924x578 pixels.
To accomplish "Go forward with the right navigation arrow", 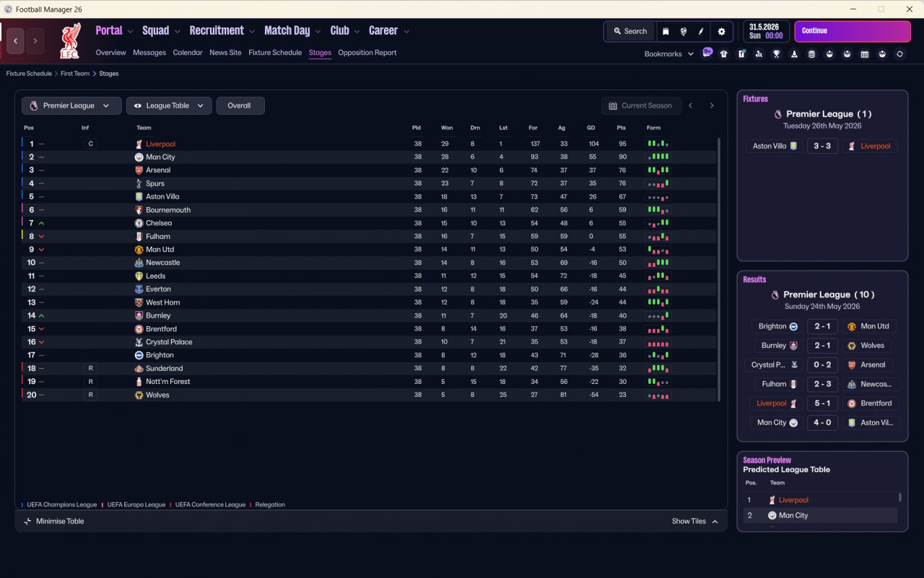I will tap(35, 41).
